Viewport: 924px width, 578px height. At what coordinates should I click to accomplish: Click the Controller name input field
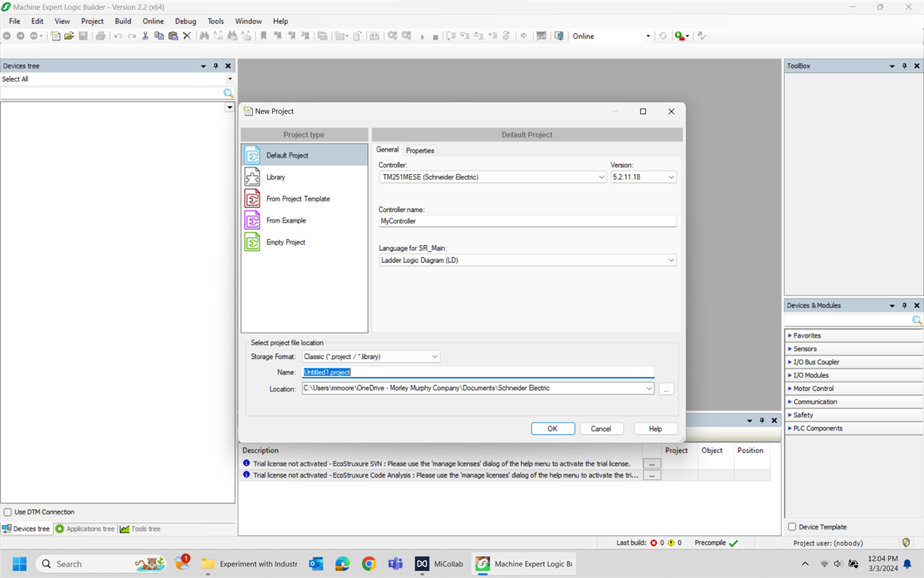528,221
